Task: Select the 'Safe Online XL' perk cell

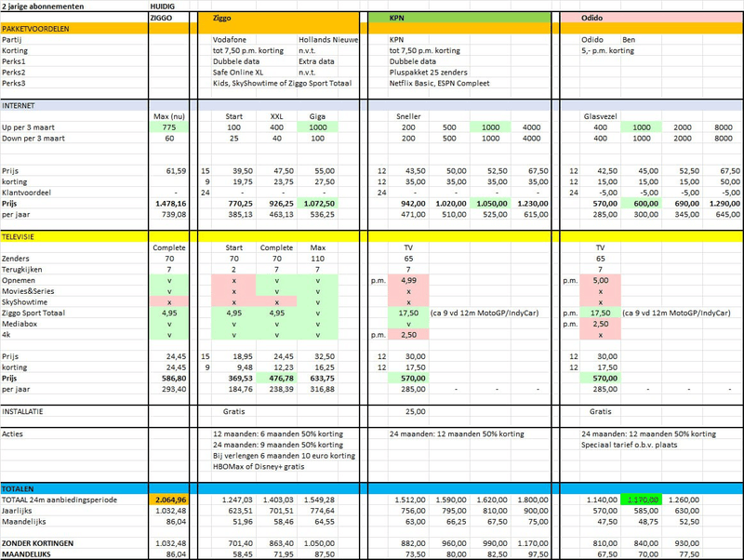Action: (238, 73)
